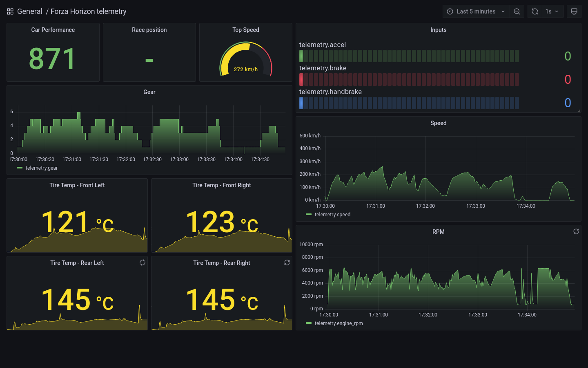Click the RPM panel loading refresh icon
Viewport: 588px width, 368px height.
coord(576,231)
